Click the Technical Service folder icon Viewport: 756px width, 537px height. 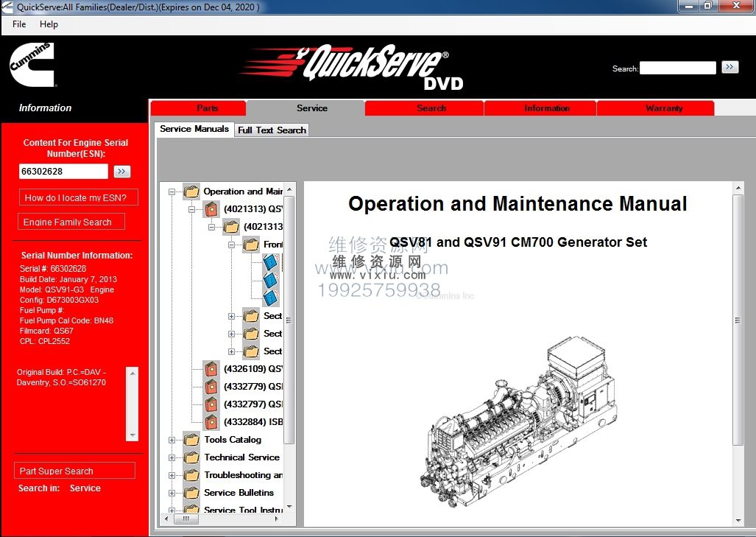[191, 457]
